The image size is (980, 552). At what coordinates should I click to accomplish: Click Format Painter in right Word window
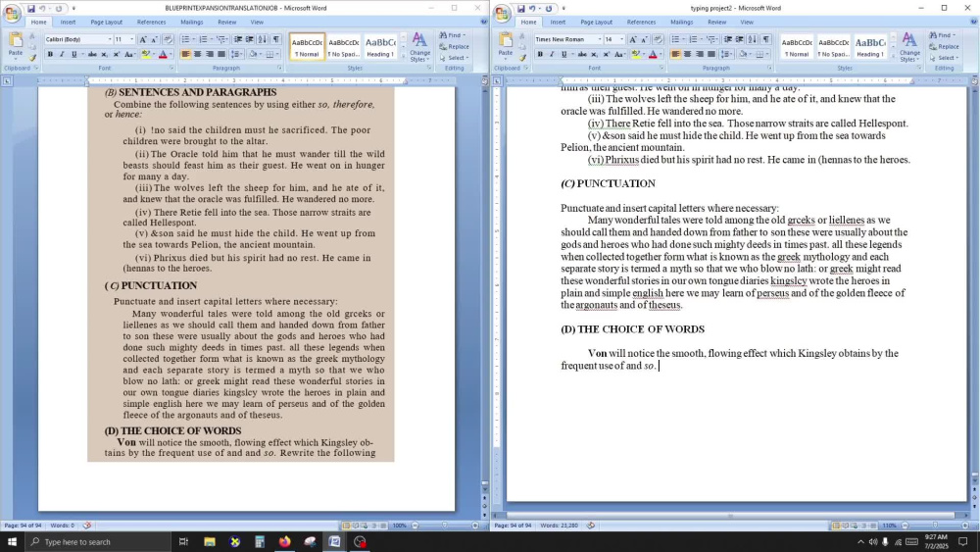click(x=523, y=58)
